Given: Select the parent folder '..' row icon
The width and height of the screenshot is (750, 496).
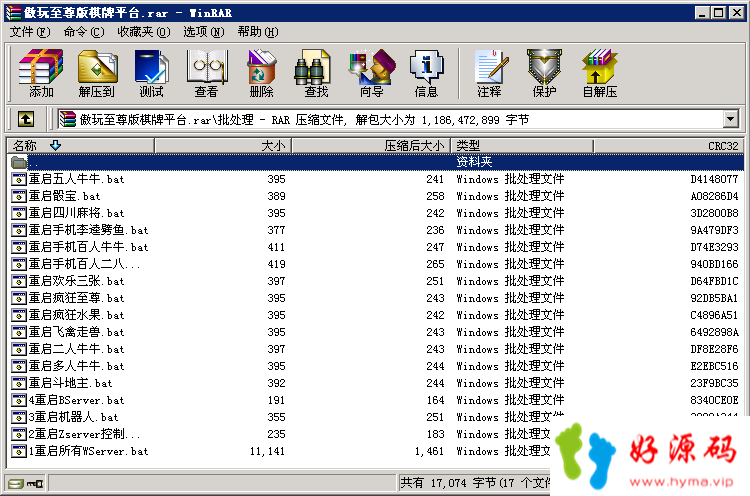Looking at the screenshot, I should [x=19, y=162].
